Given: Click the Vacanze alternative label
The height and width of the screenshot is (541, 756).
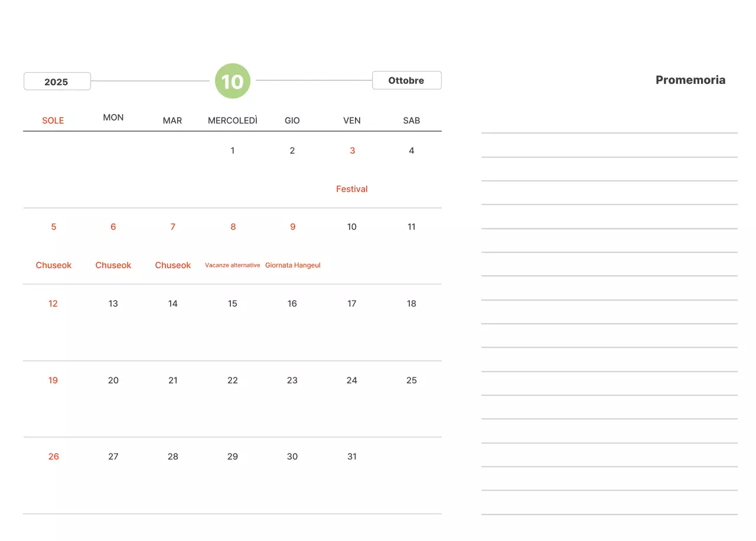Looking at the screenshot, I should coord(233,265).
